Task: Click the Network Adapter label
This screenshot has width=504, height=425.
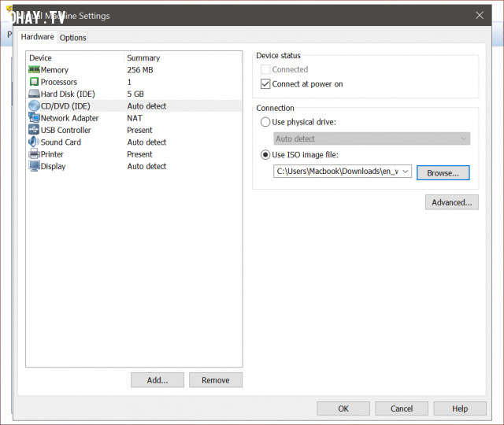Action: pyautogui.click(x=70, y=118)
